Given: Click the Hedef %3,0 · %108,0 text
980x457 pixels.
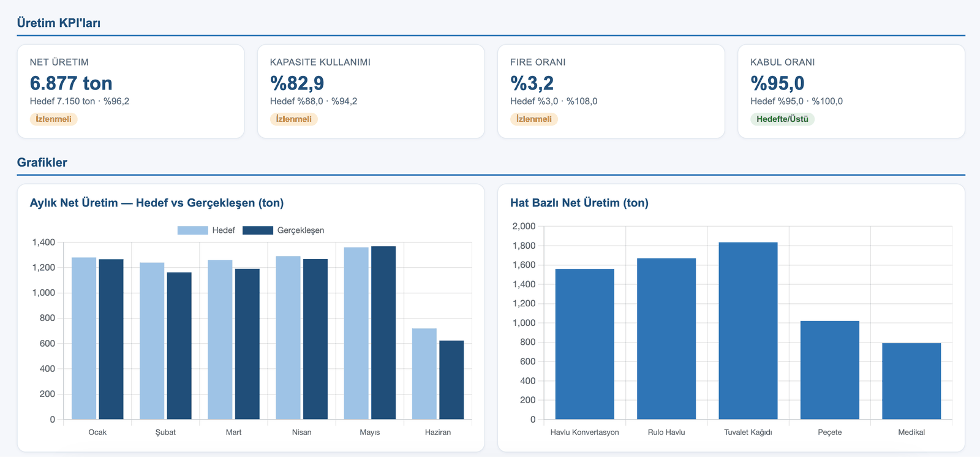Looking at the screenshot, I should click(554, 101).
